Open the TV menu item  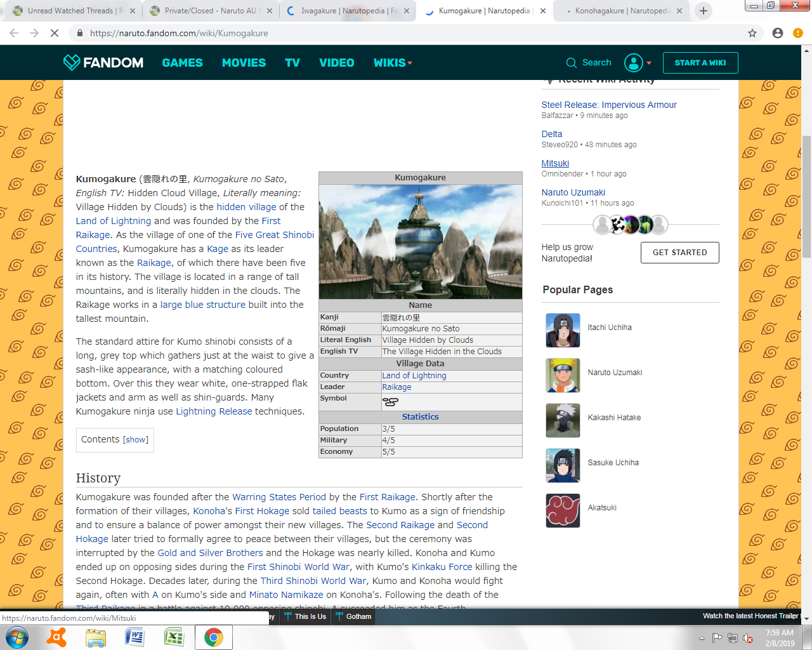pyautogui.click(x=292, y=63)
